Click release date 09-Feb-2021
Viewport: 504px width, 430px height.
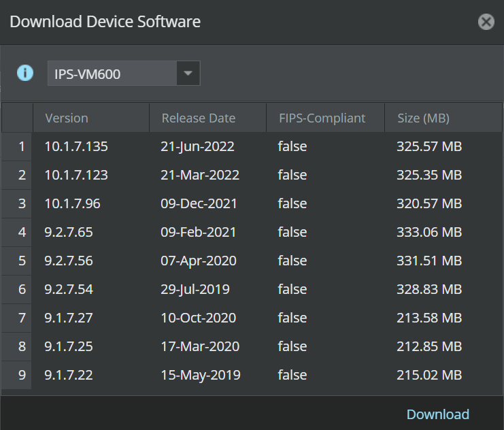click(199, 232)
